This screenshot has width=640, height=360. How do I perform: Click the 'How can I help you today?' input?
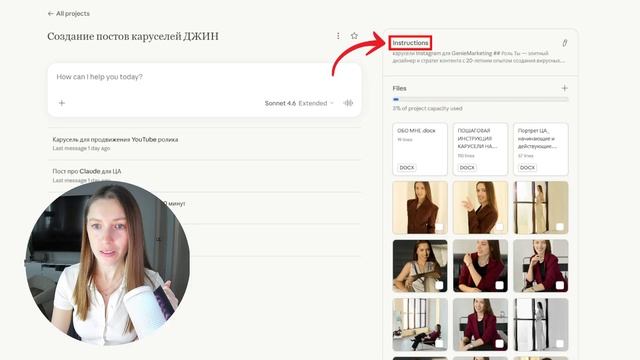click(204, 77)
